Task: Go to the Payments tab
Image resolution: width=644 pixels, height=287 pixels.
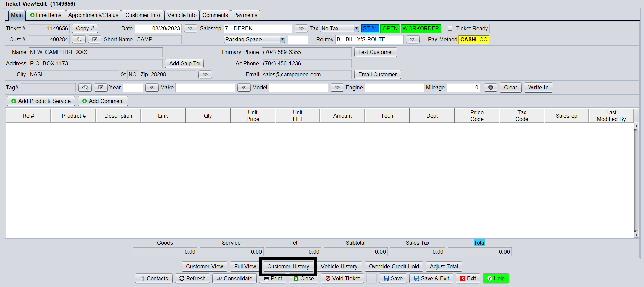Action: 245,15
